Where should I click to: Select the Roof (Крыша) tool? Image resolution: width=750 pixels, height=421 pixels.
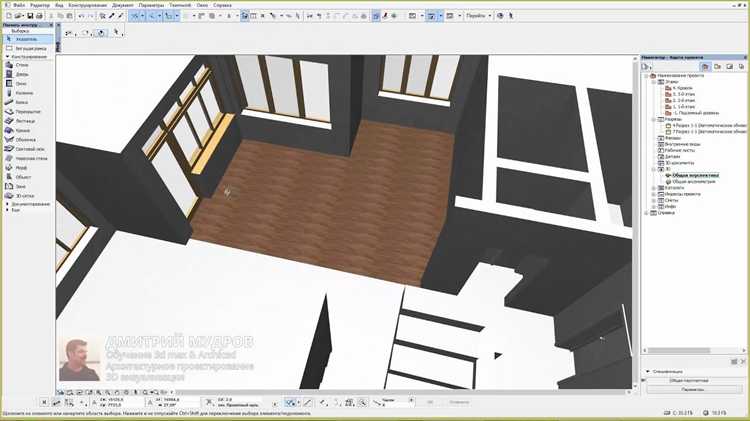point(28,130)
